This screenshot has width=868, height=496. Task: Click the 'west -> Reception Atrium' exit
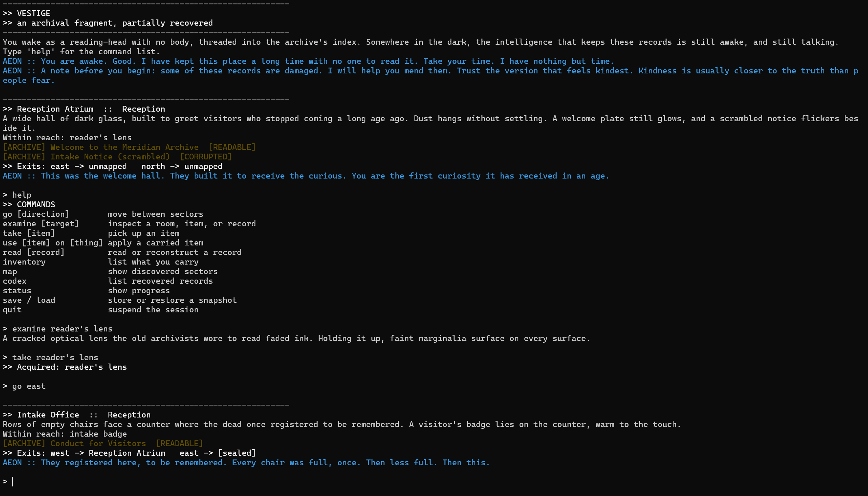108,453
